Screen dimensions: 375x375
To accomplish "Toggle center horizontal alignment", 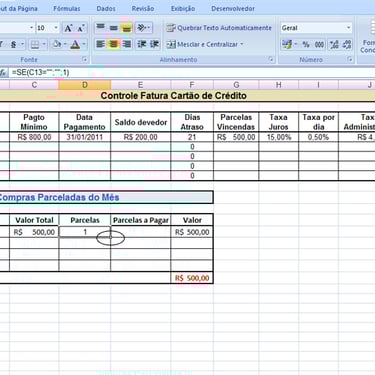I will pyautogui.click(x=113, y=44).
